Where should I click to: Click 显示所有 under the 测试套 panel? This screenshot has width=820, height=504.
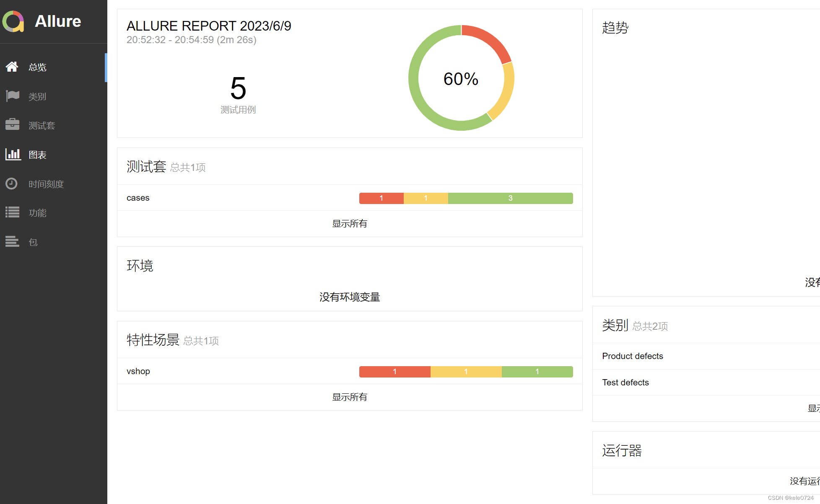[x=349, y=224]
